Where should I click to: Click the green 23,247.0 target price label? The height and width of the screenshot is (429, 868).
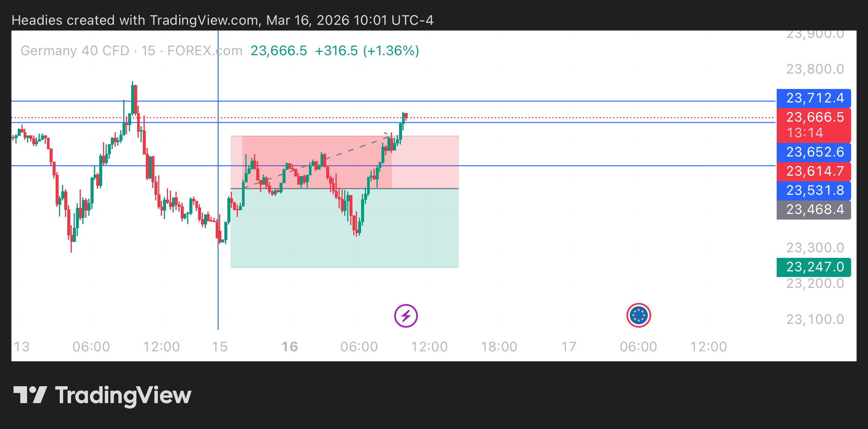[814, 267]
